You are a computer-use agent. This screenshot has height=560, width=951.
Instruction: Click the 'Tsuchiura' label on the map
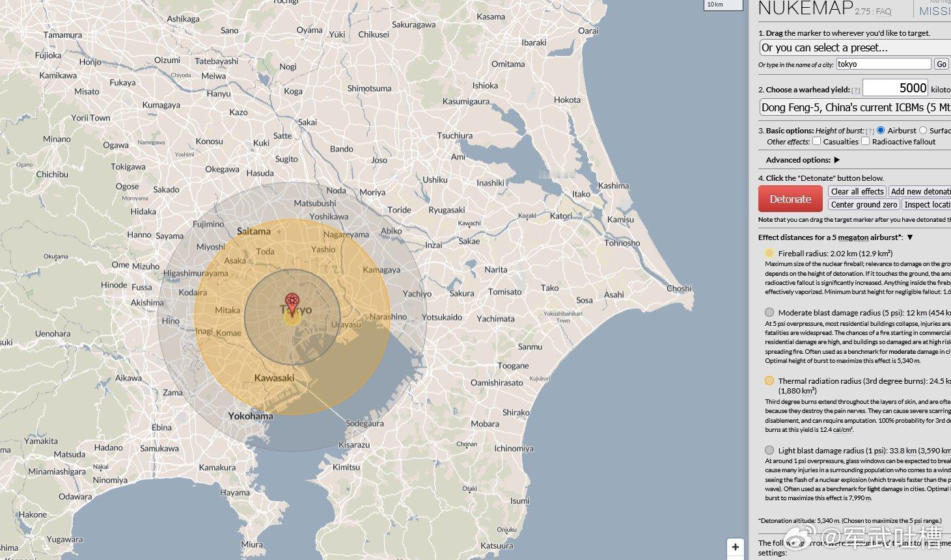pyautogui.click(x=455, y=136)
